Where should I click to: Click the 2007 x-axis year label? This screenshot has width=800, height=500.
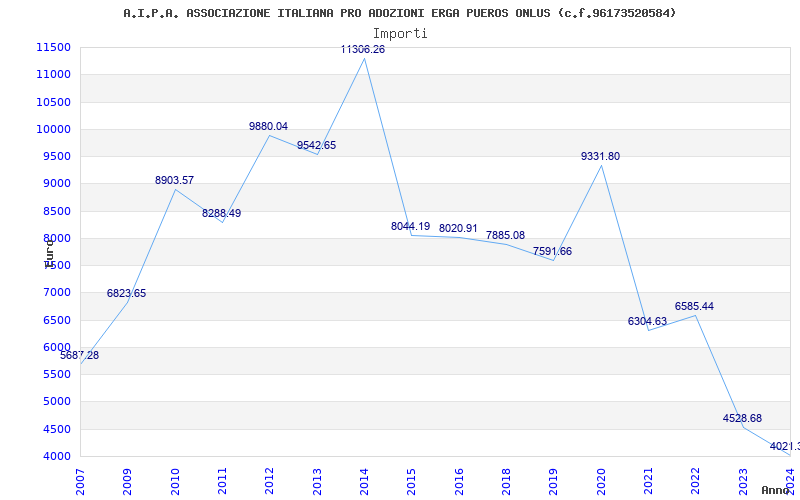pyautogui.click(x=80, y=481)
